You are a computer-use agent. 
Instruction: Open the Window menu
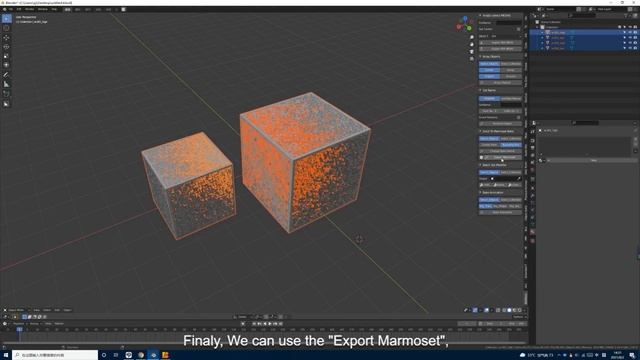tap(42, 9)
